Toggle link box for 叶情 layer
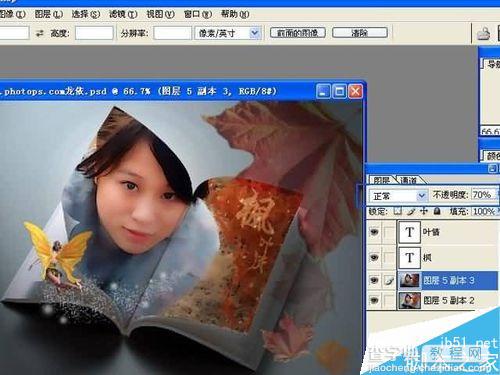The height and width of the screenshot is (375, 500). (389, 232)
